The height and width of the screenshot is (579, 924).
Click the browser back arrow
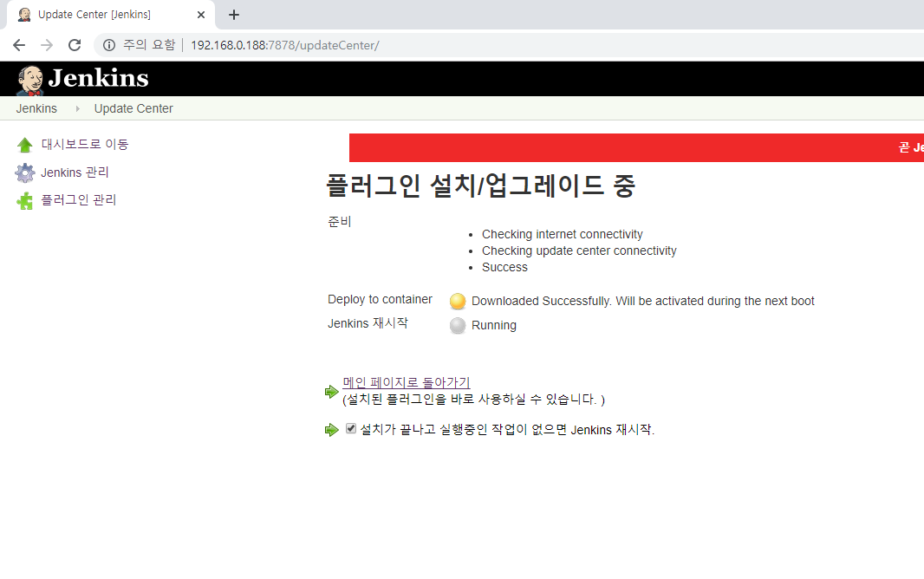point(19,45)
